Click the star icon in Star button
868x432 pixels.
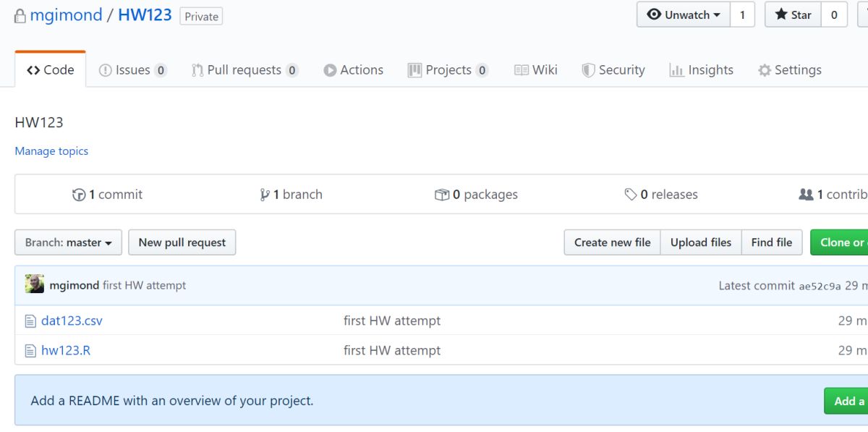[x=781, y=14]
